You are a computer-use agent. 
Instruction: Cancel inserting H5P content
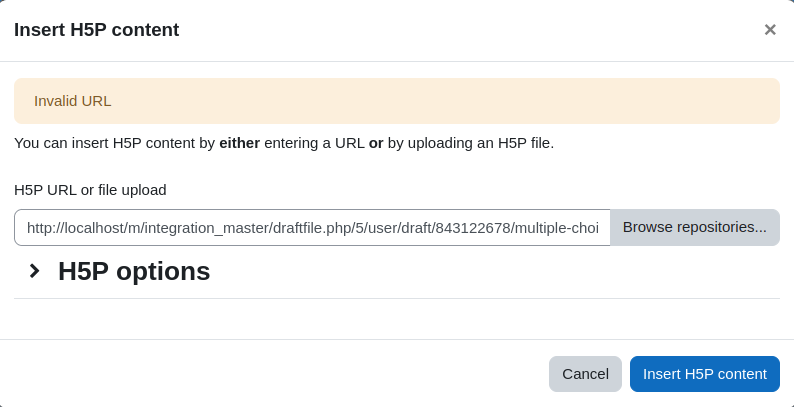[585, 374]
